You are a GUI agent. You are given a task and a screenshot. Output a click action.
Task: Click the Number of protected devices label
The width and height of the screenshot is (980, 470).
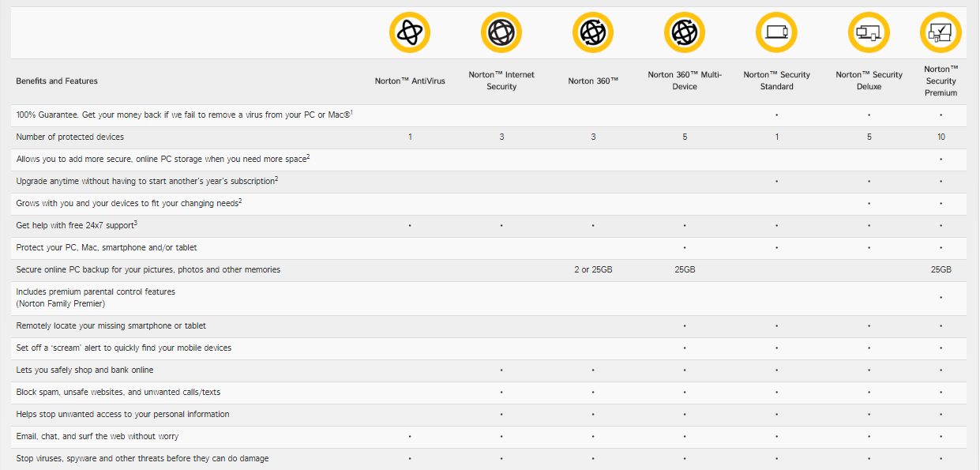point(70,137)
